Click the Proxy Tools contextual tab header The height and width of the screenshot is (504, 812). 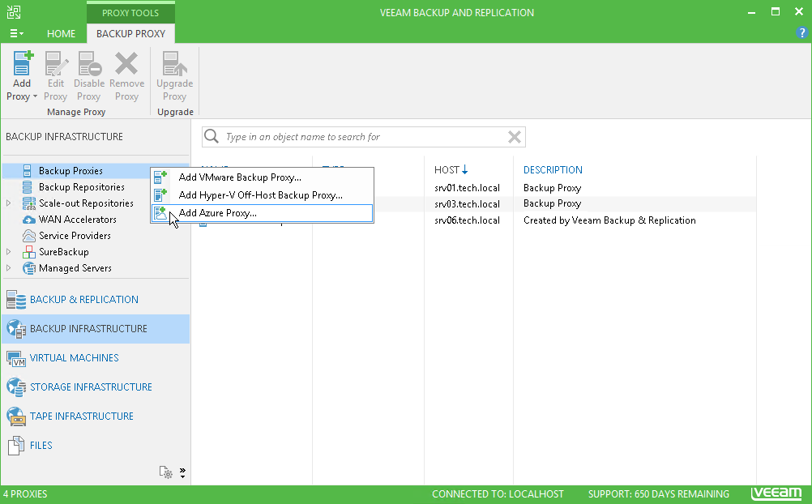130,12
